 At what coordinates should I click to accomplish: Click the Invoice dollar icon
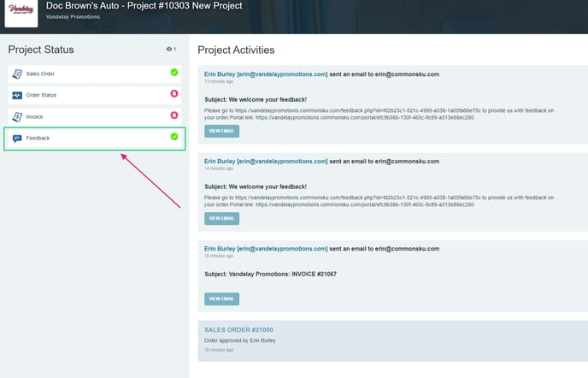click(17, 117)
